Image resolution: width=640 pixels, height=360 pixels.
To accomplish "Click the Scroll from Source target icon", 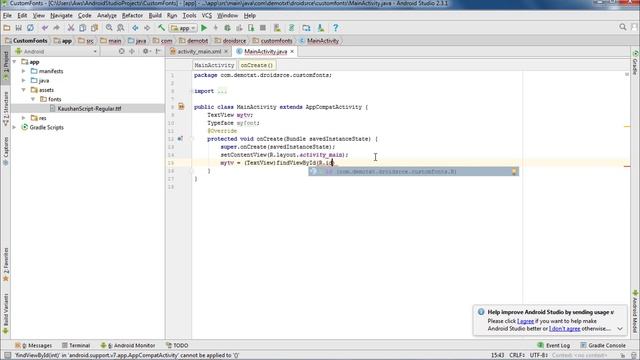I will point(121,51).
